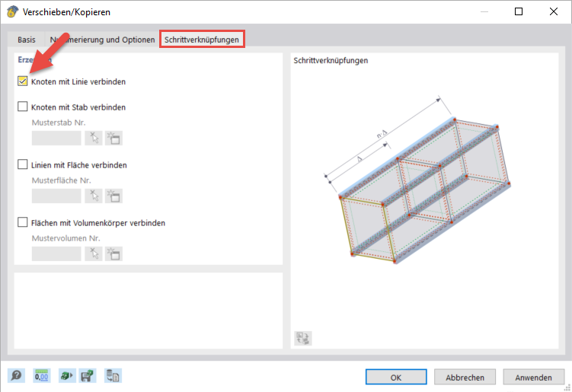Click the Mustervolumen Nr. label text
572x392 pixels.
pyautogui.click(x=66, y=238)
